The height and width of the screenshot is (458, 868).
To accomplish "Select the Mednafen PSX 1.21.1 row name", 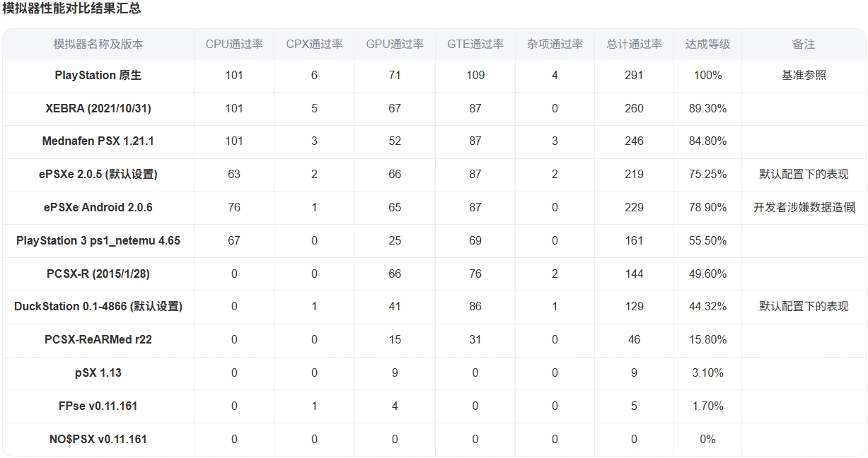I will [98, 141].
